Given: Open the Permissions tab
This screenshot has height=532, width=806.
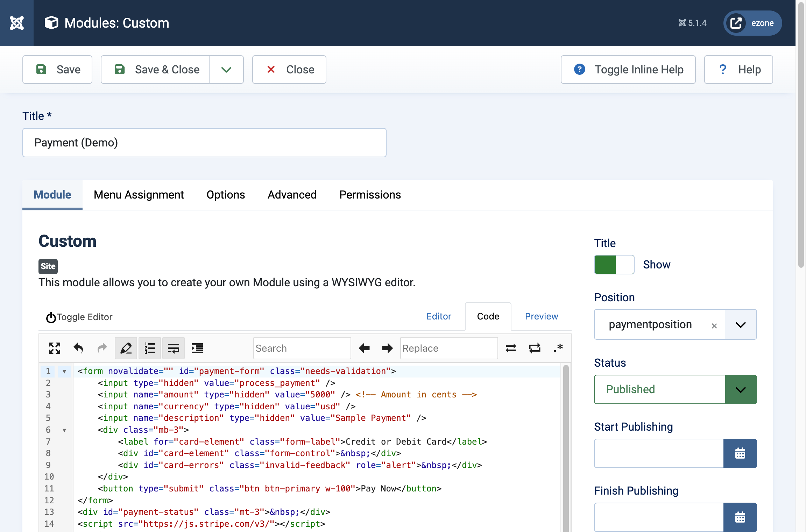Looking at the screenshot, I should [370, 195].
